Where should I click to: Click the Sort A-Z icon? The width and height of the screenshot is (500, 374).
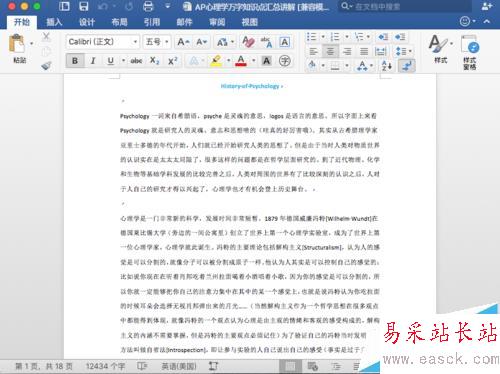(x=387, y=66)
